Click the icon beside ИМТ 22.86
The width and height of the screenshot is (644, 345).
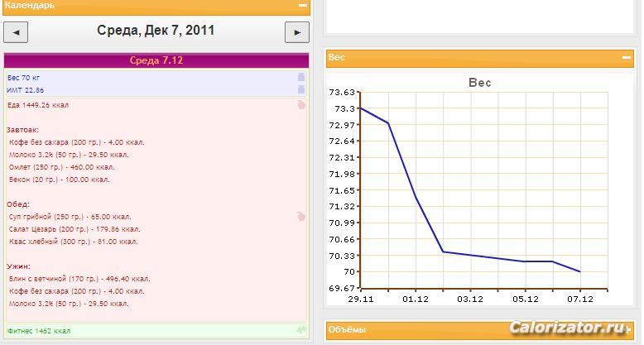pos(301,89)
